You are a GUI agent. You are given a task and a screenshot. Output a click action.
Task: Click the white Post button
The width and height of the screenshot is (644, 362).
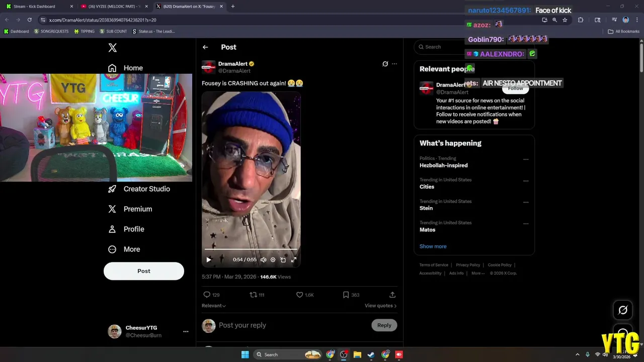point(144,271)
